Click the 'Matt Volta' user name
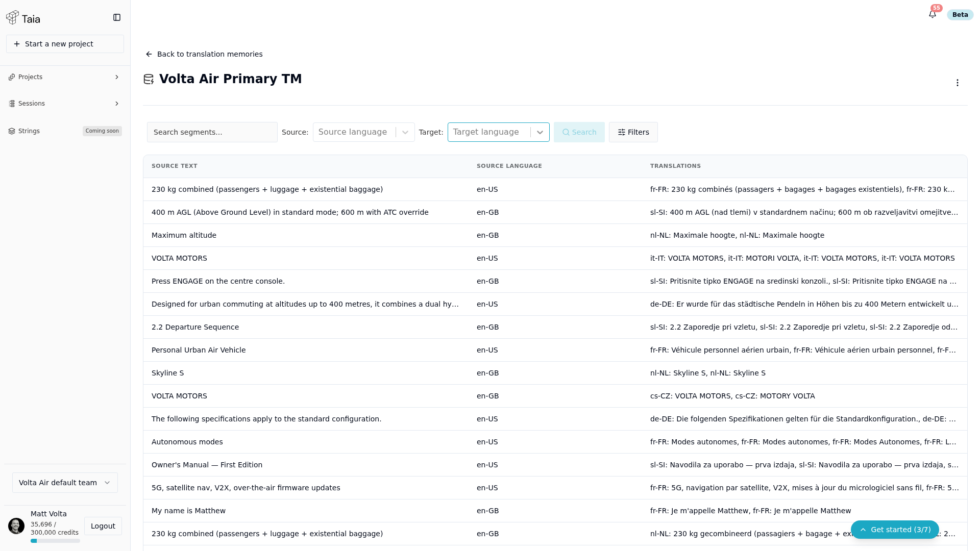Screen dimensions: 980x551 (x=48, y=514)
